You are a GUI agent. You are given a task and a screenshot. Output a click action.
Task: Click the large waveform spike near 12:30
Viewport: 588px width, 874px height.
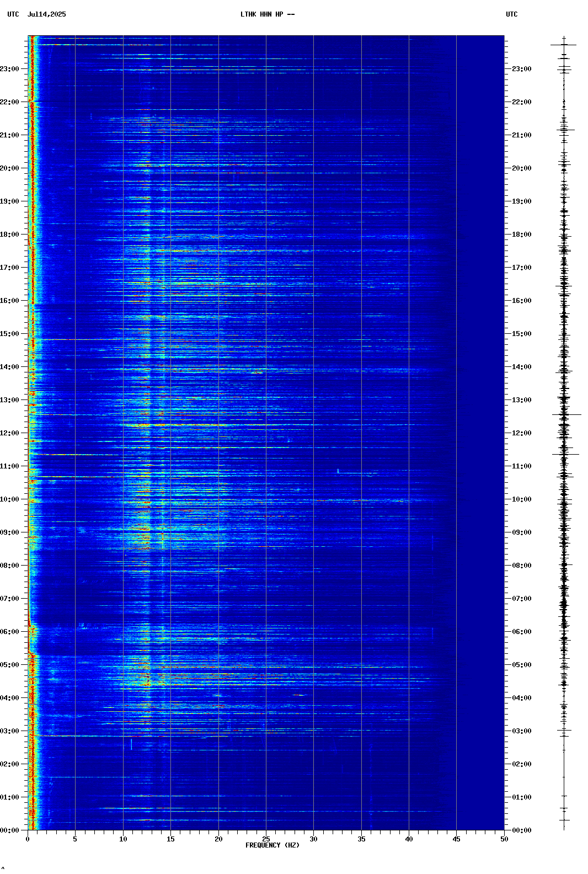566,414
